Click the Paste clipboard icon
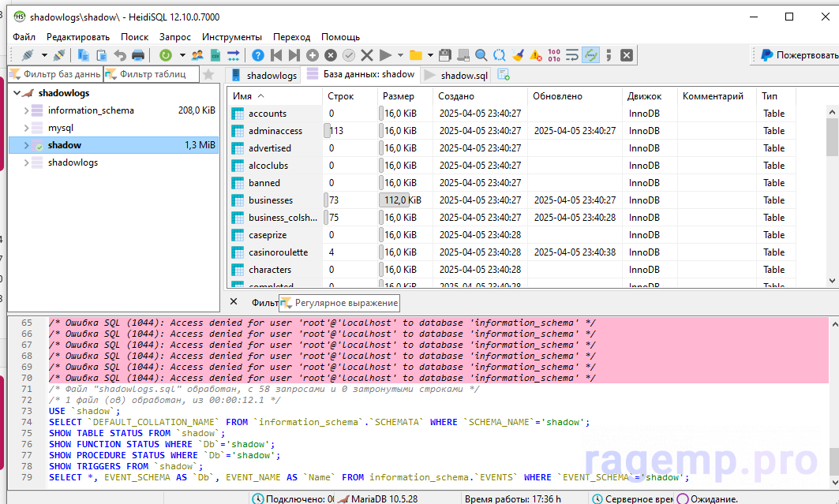839x504 pixels. [x=102, y=55]
